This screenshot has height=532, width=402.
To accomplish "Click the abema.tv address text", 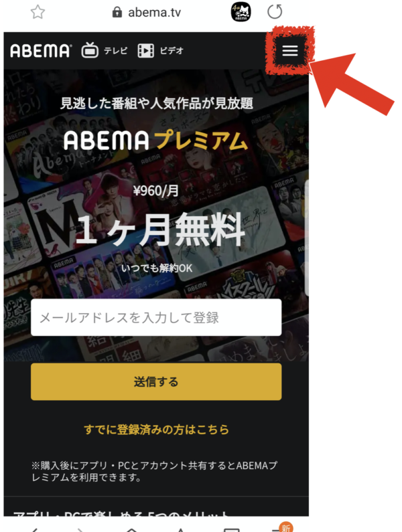I will (154, 13).
